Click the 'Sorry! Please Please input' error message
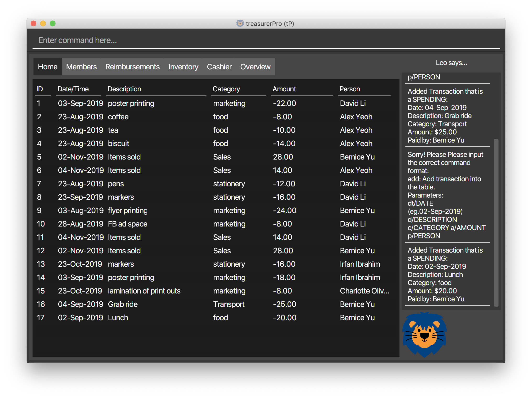Image resolution: width=532 pixels, height=398 pixels. (447, 195)
